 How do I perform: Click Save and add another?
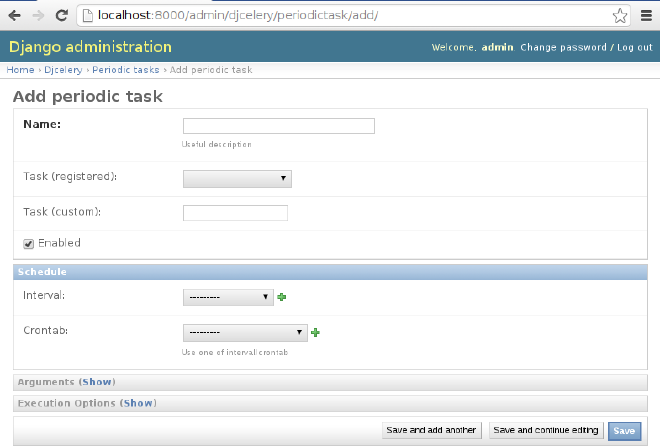coord(432,430)
